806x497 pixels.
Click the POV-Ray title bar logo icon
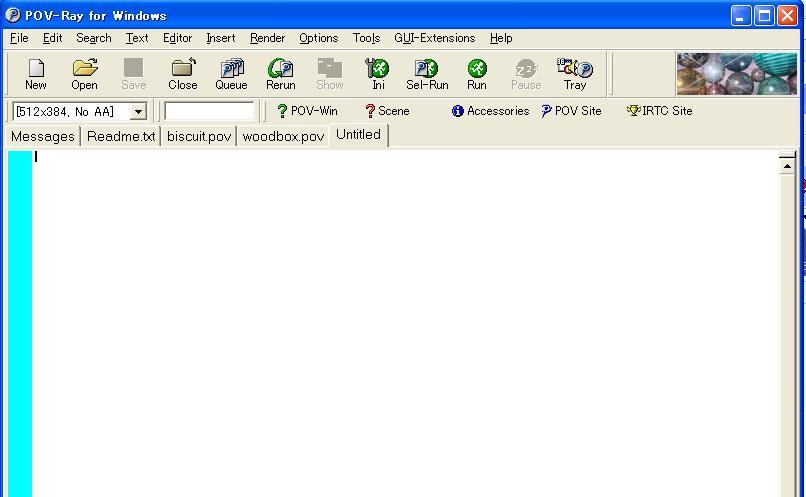(12, 15)
